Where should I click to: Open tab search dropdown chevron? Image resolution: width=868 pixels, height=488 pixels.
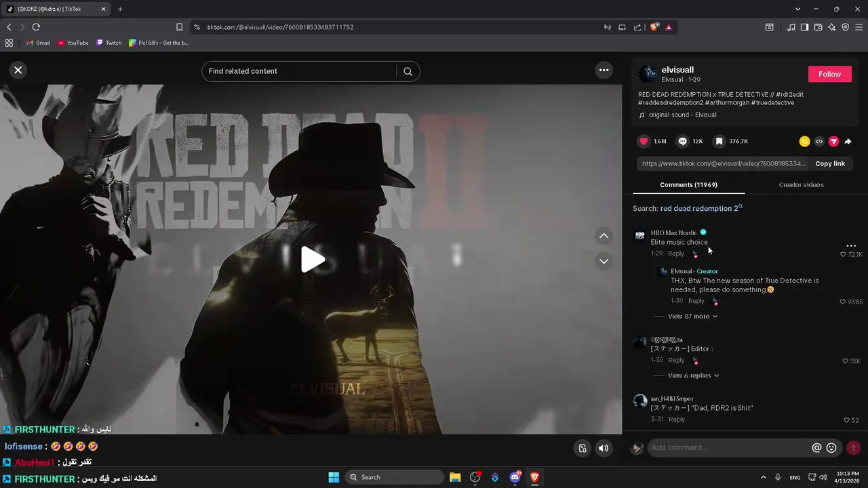[x=797, y=9]
